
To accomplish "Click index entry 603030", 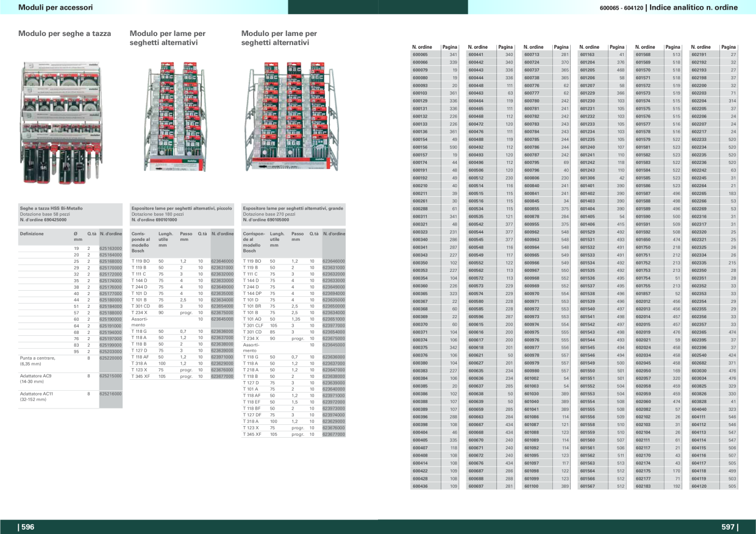I will pyautogui.click(x=699, y=370).
